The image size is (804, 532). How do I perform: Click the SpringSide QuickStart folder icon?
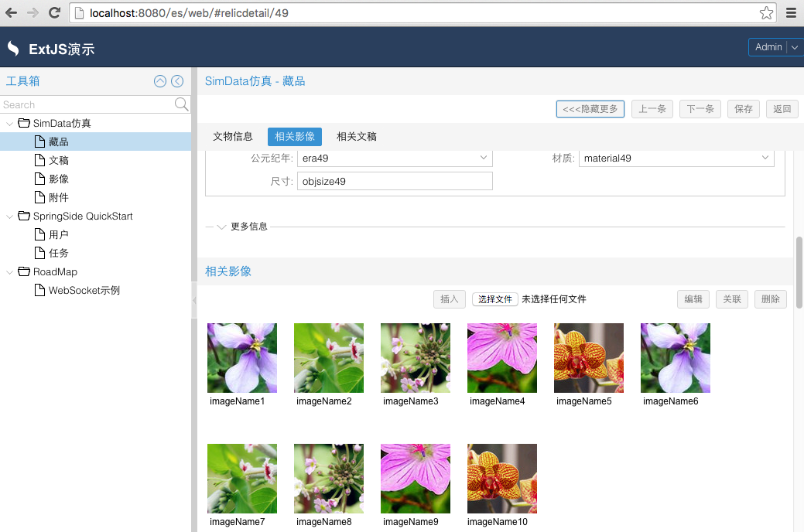24,216
